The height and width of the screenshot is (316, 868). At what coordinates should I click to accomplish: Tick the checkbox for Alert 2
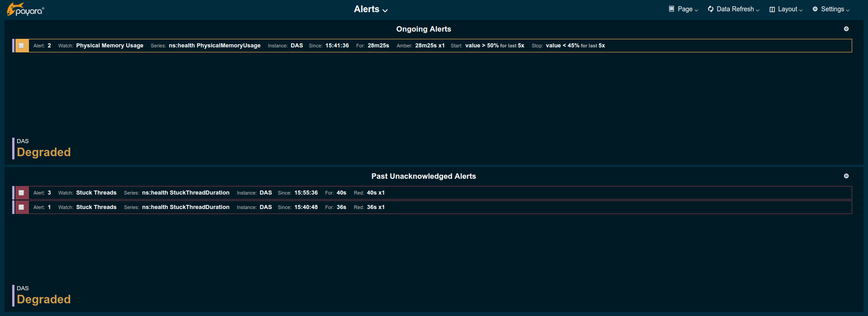[21, 46]
